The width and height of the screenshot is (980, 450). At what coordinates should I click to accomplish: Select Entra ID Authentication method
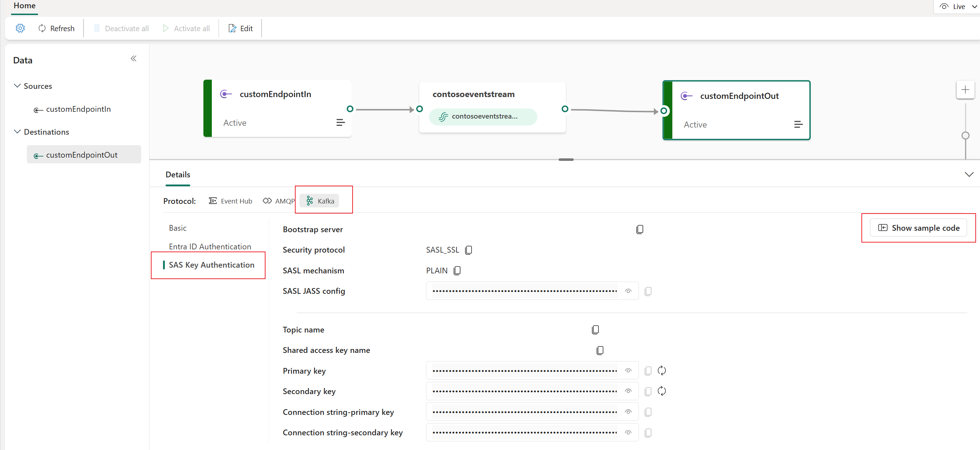tap(209, 246)
